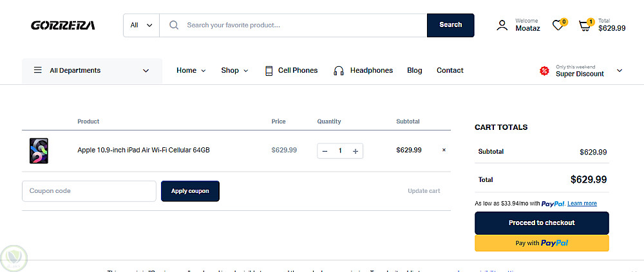Open the user account icon
Screen dimensions: 644x272
502,26
